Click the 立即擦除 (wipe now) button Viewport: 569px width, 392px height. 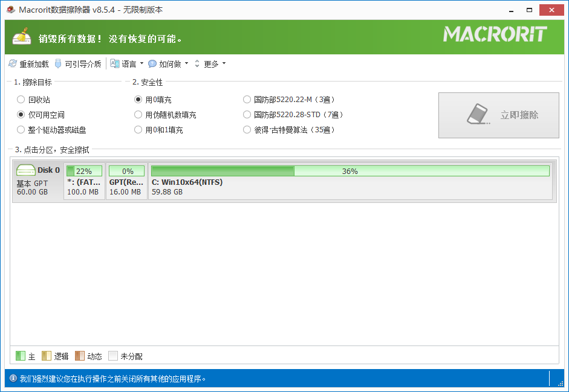pyautogui.click(x=499, y=115)
